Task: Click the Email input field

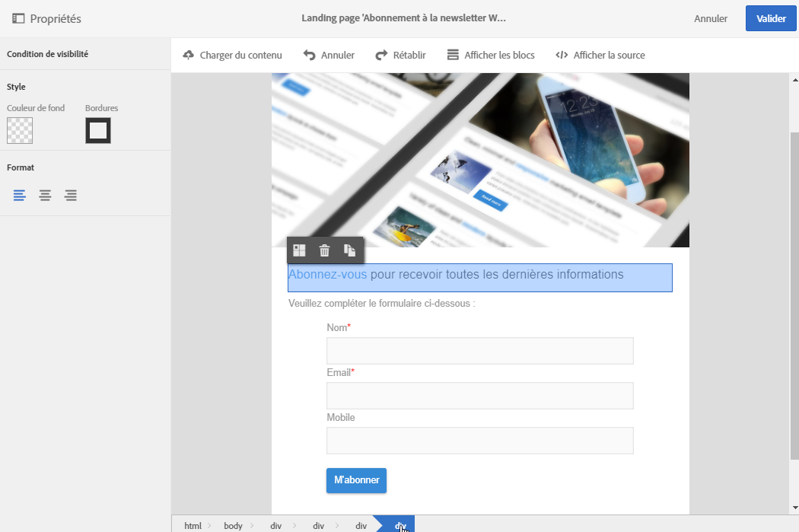Action: [x=480, y=396]
